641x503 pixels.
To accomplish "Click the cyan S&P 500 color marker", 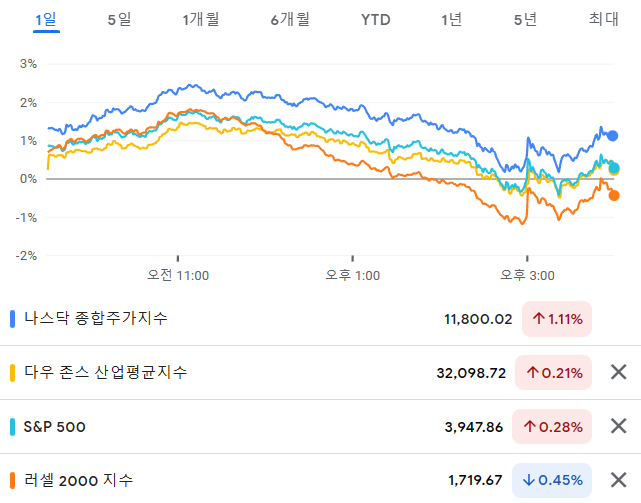I will coord(12,427).
